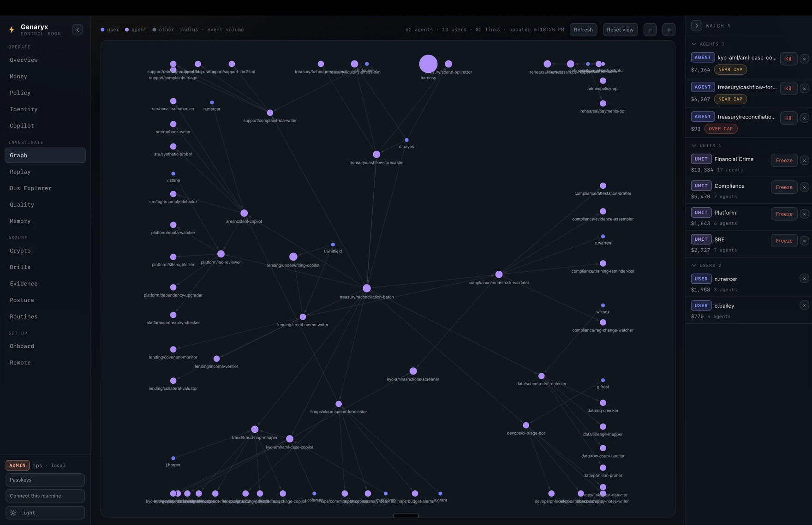Open the Routines page
The width and height of the screenshot is (812, 525).
[x=45, y=316]
